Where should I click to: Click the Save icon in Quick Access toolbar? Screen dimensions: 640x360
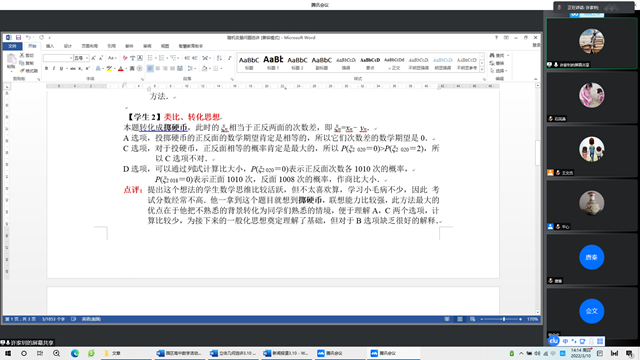pos(18,38)
